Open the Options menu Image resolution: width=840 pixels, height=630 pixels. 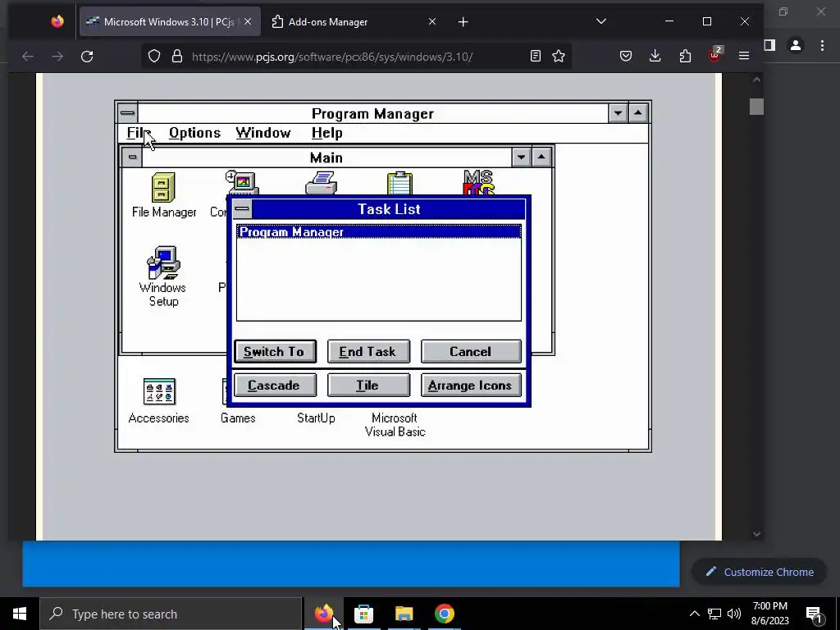click(194, 133)
